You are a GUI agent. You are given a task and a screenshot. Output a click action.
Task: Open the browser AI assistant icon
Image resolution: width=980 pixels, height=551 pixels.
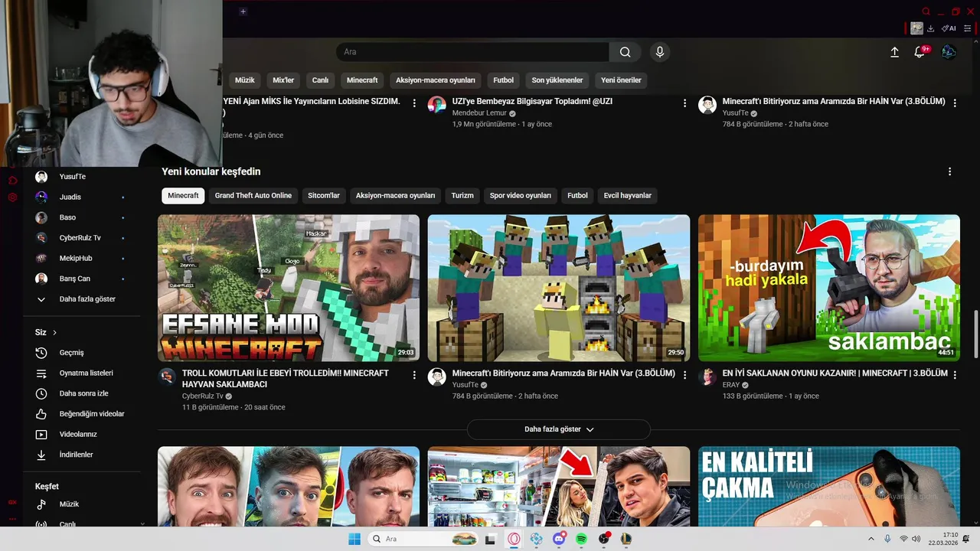[949, 28]
